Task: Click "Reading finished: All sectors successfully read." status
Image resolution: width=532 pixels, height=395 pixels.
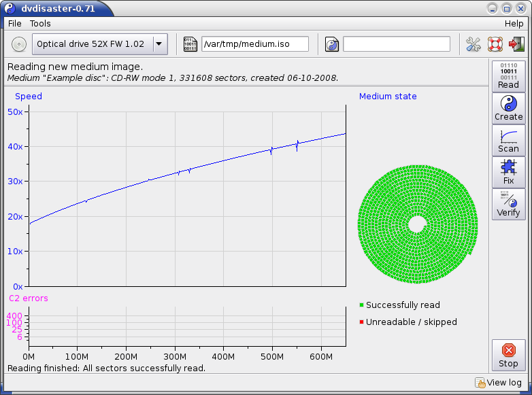Action: point(107,368)
